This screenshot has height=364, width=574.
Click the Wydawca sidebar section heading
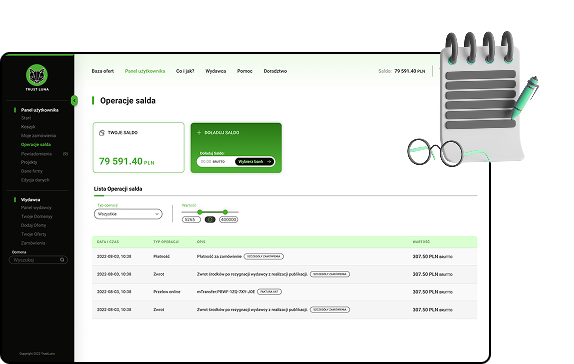(31, 200)
